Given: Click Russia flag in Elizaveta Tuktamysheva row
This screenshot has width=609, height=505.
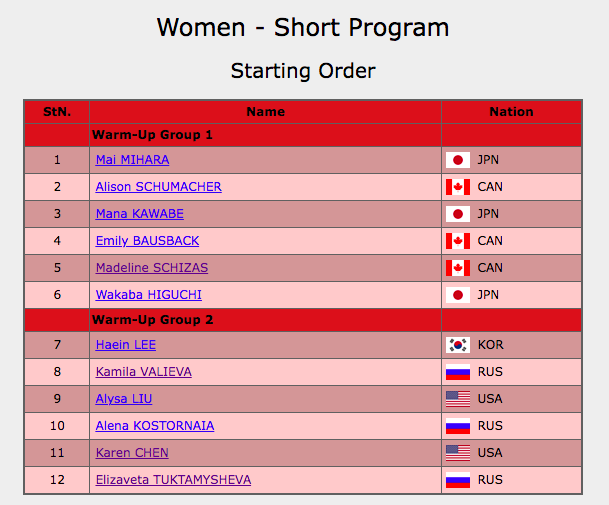Looking at the screenshot, I should click(457, 480).
